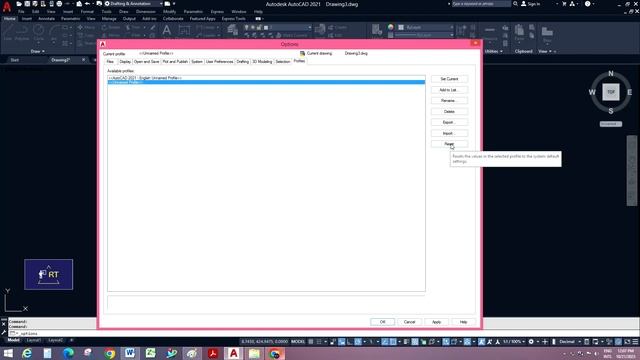Click the object color wheel icon
640x360 pixels.
pyautogui.click(x=391, y=27)
